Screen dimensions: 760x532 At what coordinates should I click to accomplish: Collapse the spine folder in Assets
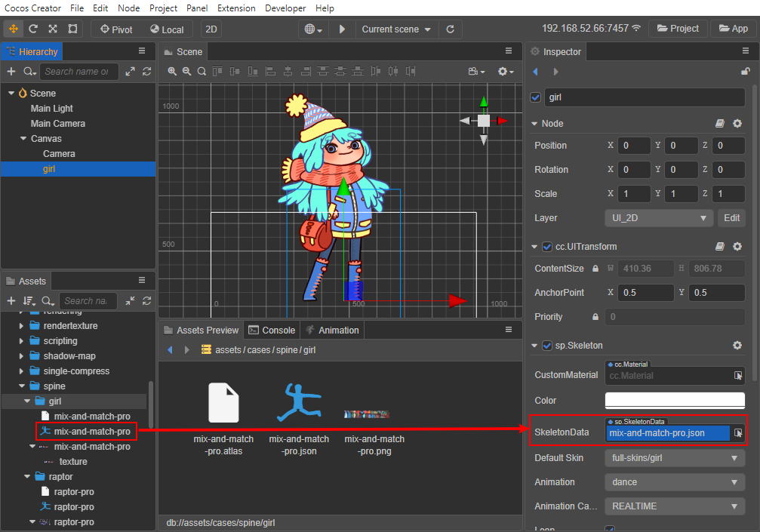(x=22, y=386)
